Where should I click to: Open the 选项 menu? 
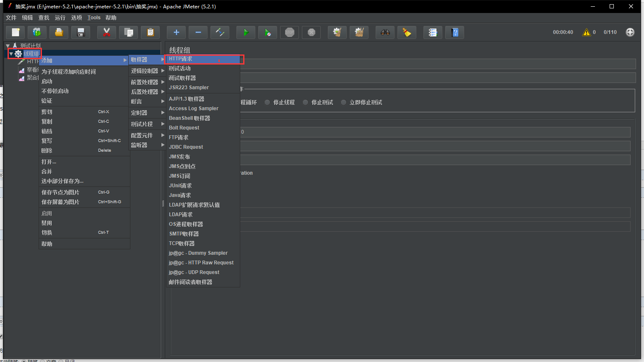pyautogui.click(x=77, y=18)
